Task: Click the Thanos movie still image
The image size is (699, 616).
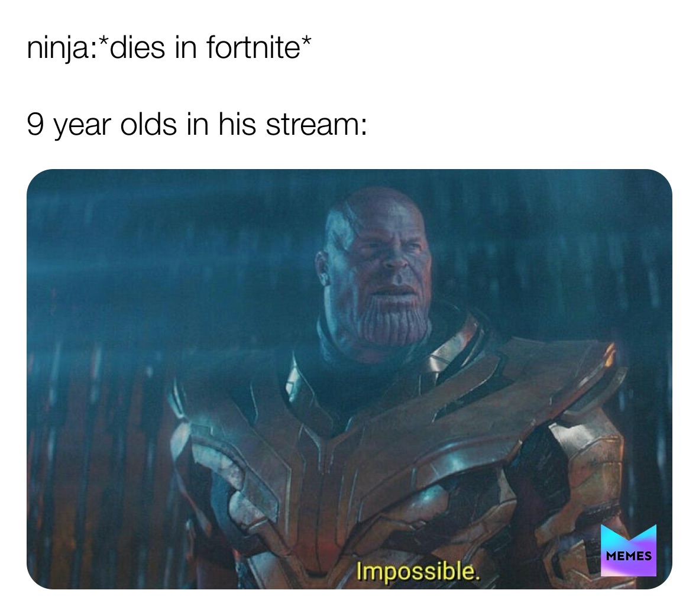Action: click(349, 379)
